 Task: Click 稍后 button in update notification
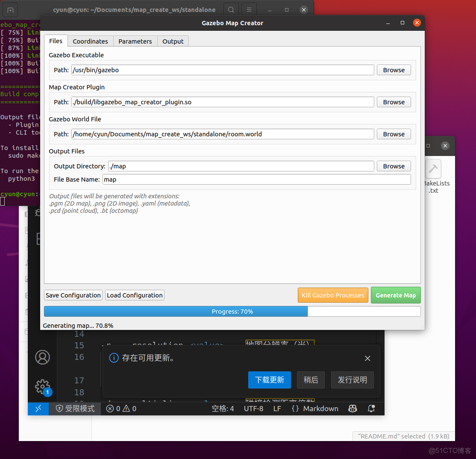(311, 380)
